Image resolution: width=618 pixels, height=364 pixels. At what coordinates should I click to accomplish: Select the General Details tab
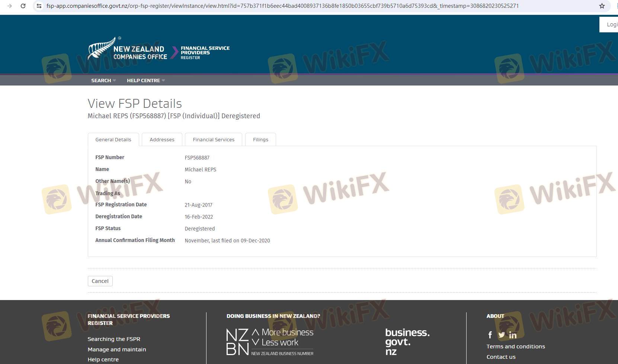coord(113,139)
